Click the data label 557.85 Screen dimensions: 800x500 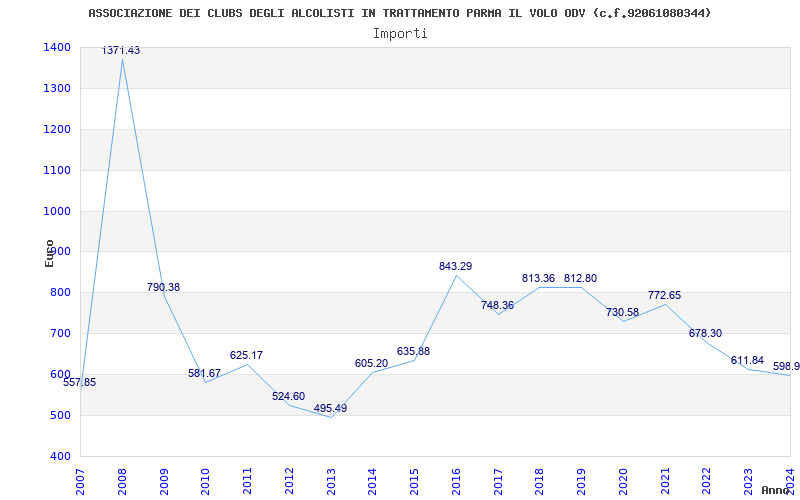click(x=80, y=383)
